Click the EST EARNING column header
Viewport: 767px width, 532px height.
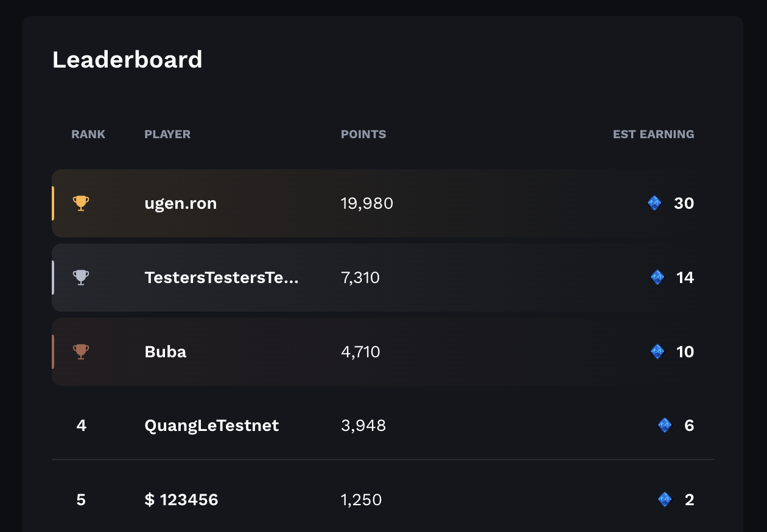point(653,134)
